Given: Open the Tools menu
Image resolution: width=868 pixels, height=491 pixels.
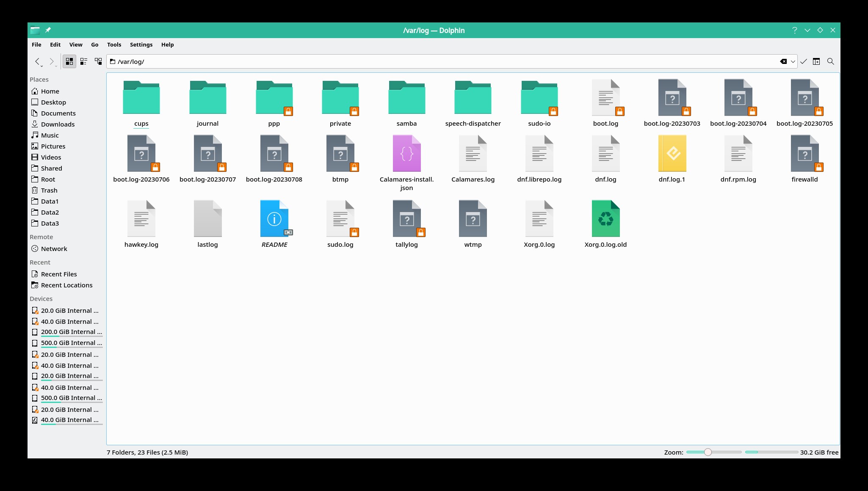Looking at the screenshot, I should click(114, 44).
